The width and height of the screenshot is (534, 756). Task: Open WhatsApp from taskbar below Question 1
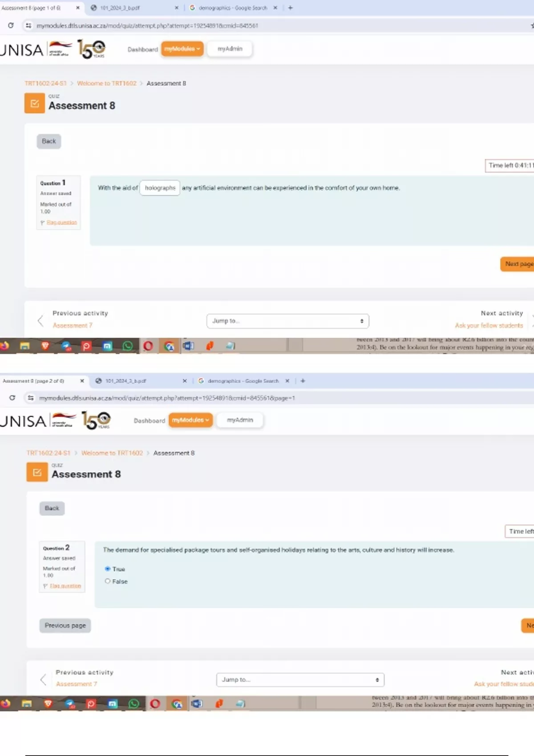128,346
